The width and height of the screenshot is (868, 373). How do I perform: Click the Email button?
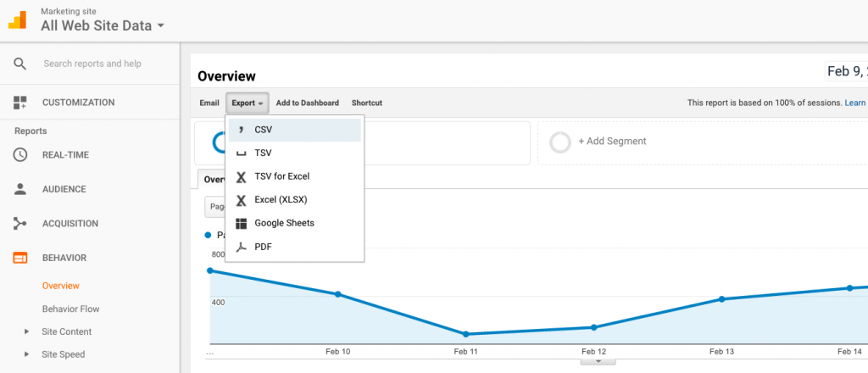point(209,103)
